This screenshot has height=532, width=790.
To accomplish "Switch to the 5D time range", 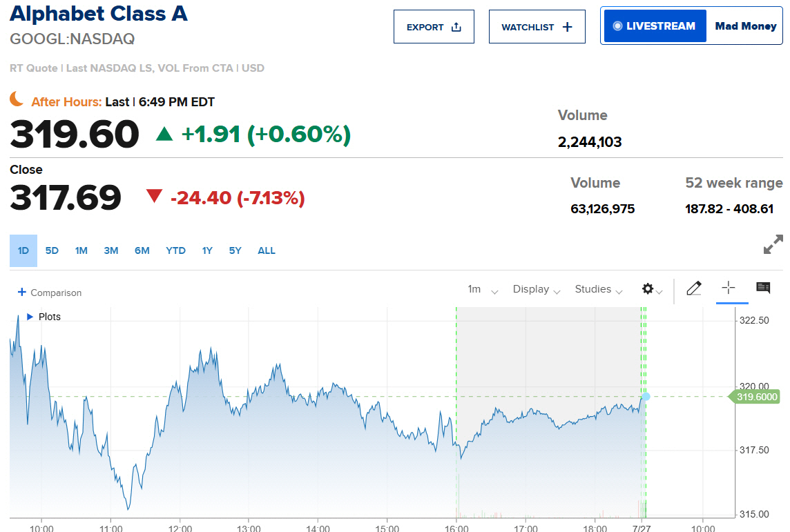I will click(x=52, y=250).
